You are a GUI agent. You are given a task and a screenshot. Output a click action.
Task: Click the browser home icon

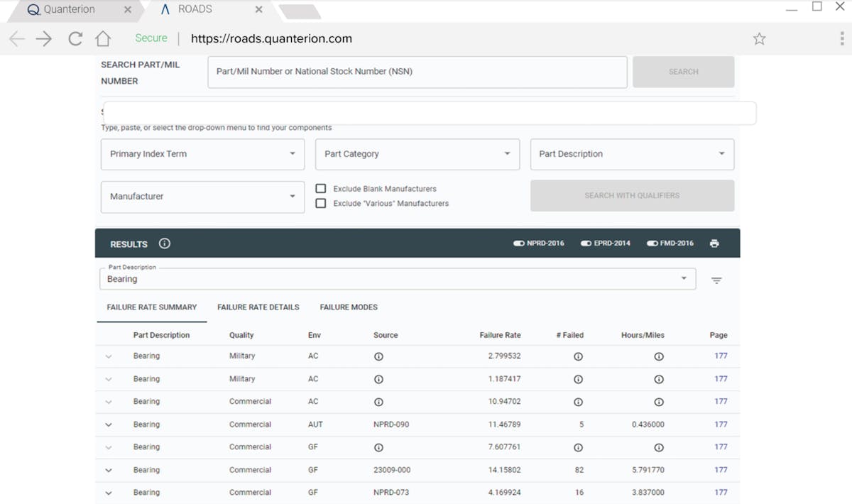pos(103,38)
